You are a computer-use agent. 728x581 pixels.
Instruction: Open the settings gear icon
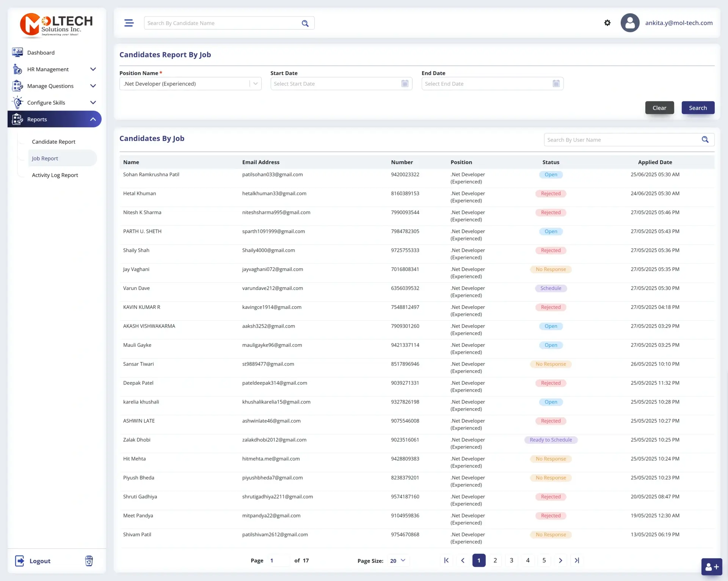pos(607,23)
